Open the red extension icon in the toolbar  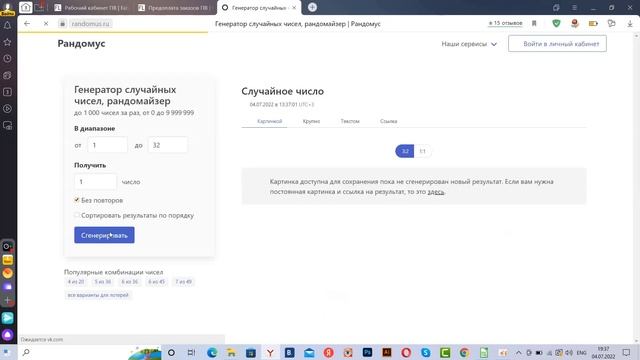575,24
